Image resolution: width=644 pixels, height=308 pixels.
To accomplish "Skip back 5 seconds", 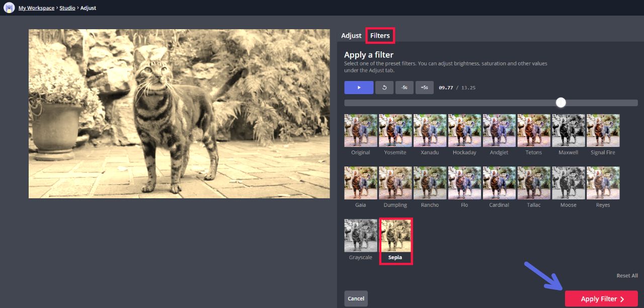I will [x=404, y=88].
